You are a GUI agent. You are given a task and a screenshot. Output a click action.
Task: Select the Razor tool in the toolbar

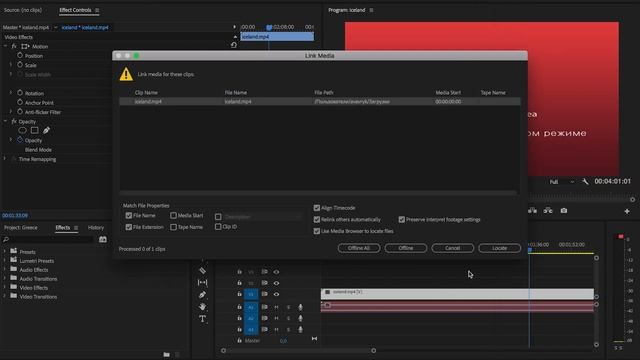(x=202, y=271)
